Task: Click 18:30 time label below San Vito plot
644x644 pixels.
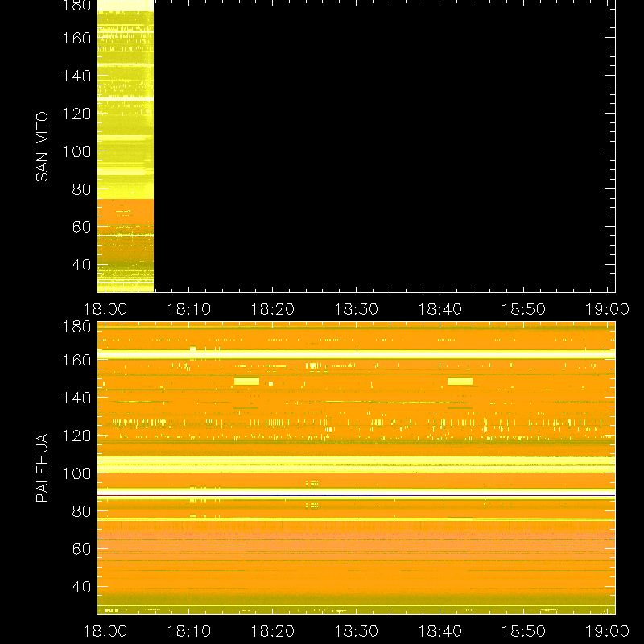Action: point(356,309)
